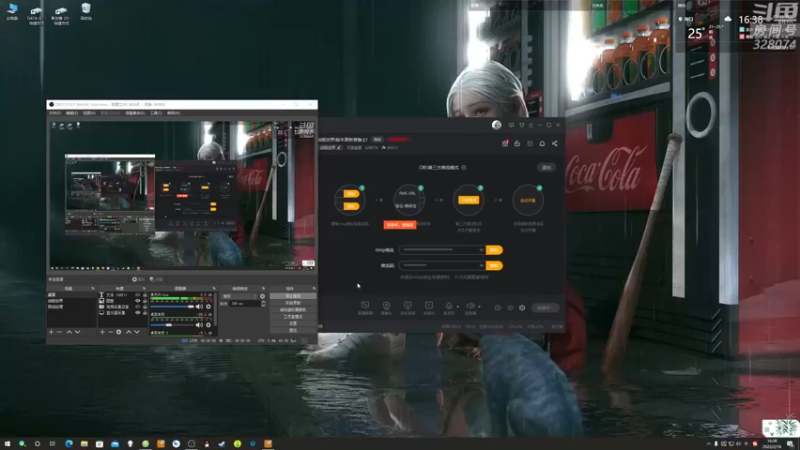Pop out the Controls dock header icon
This screenshot has width=800, height=450.
(x=314, y=288)
